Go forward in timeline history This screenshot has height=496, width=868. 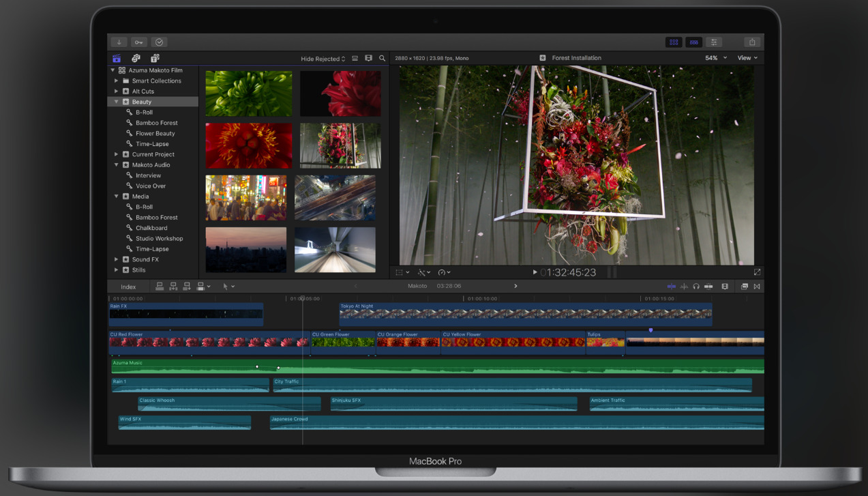coord(515,287)
